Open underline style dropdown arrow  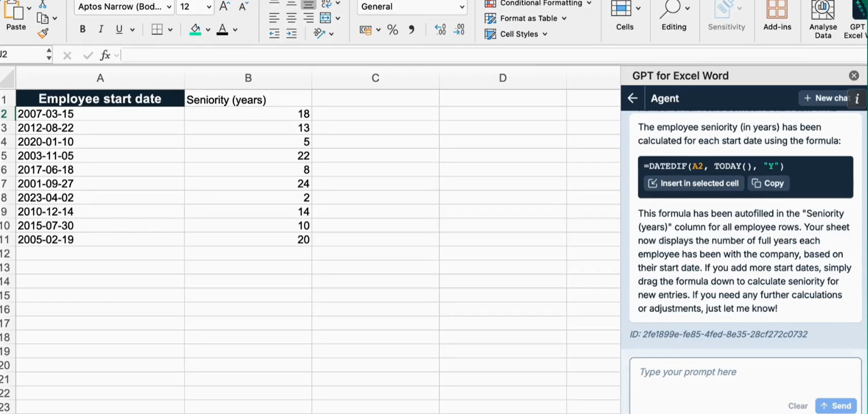pos(132,30)
